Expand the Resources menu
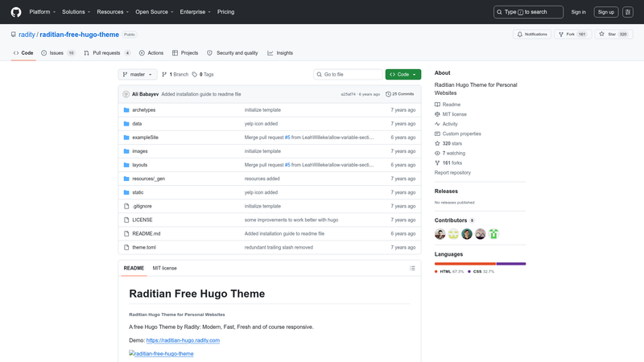Image resolution: width=644 pixels, height=362 pixels. tap(113, 12)
